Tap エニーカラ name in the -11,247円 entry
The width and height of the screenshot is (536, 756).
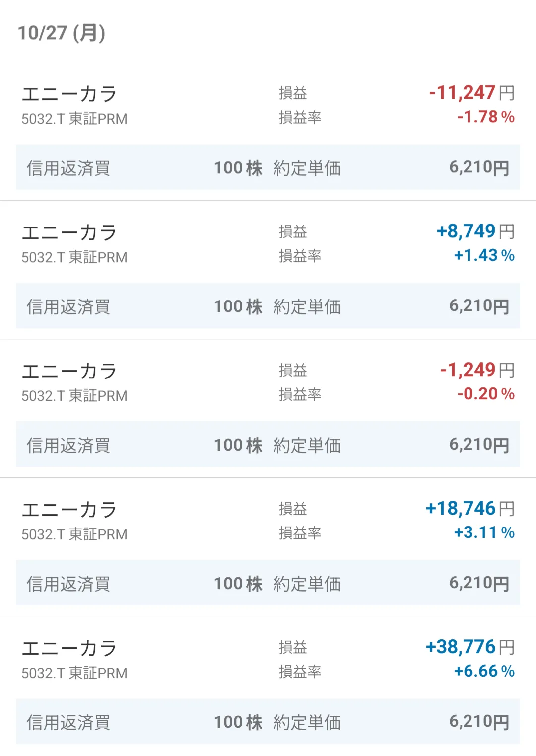(69, 94)
